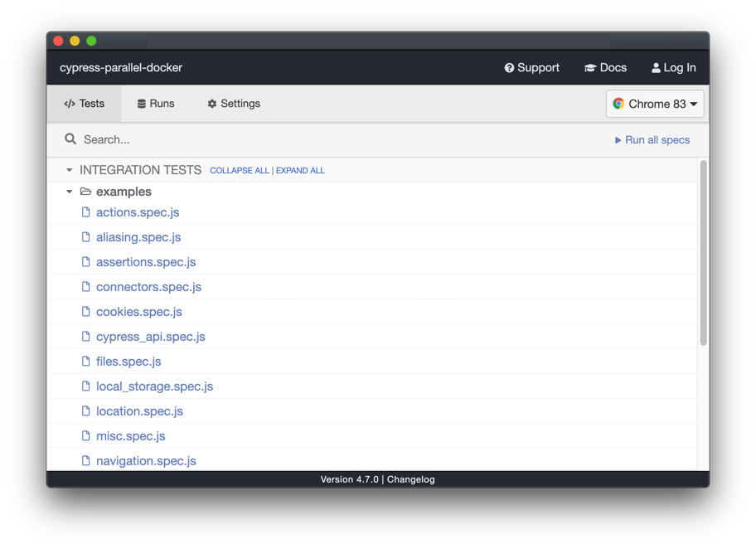The height and width of the screenshot is (549, 756).
Task: Click the yellow minimize window button
Action: [x=75, y=41]
